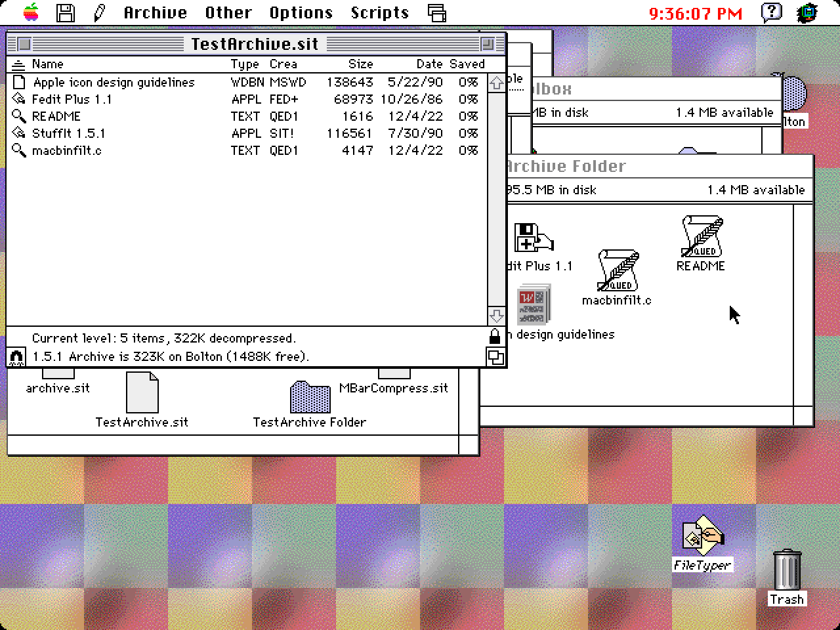Open the Options menu
The height and width of the screenshot is (630, 840).
(301, 12)
